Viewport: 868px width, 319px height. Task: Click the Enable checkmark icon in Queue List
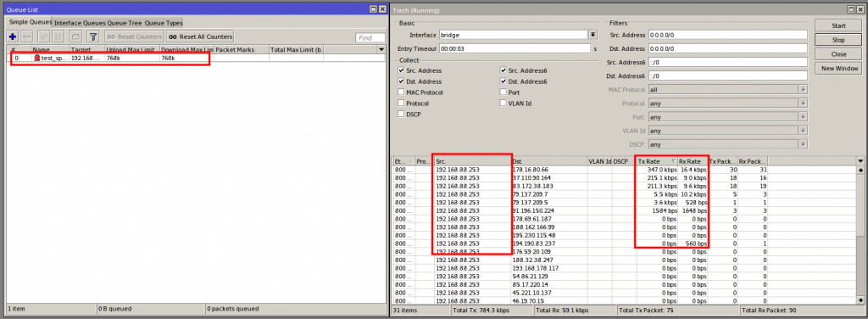(x=44, y=36)
